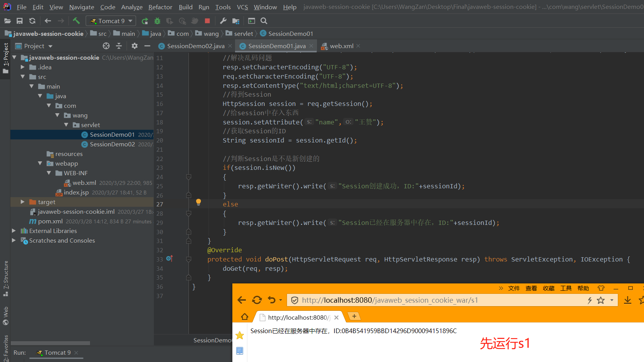
Task: Stop the running Tomcat with red square
Action: 207,21
